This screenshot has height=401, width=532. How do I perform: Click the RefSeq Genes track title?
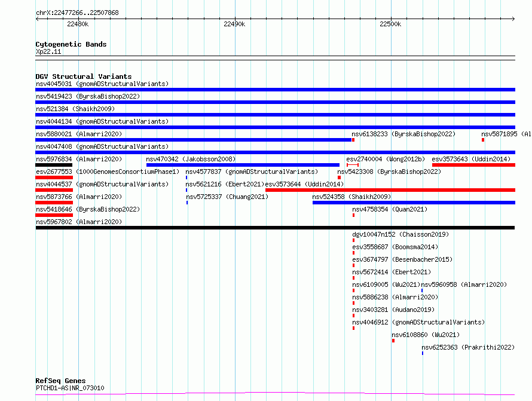point(61,381)
